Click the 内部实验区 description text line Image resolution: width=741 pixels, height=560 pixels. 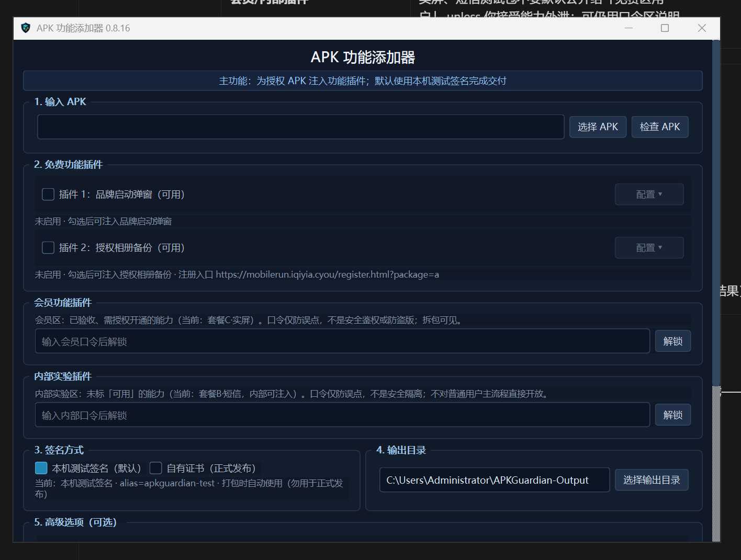pos(292,394)
